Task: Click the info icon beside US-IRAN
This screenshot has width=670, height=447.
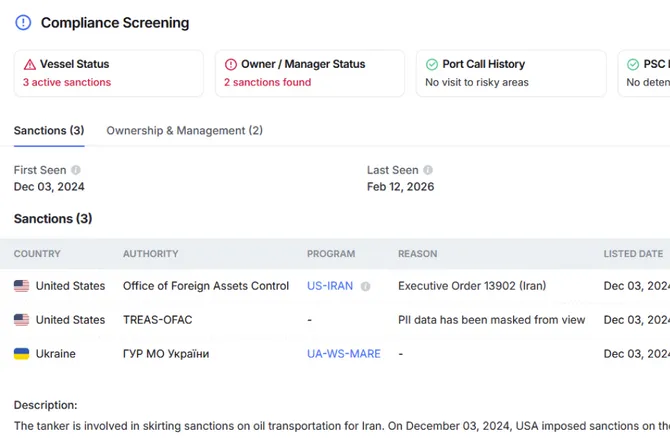Action: click(365, 286)
